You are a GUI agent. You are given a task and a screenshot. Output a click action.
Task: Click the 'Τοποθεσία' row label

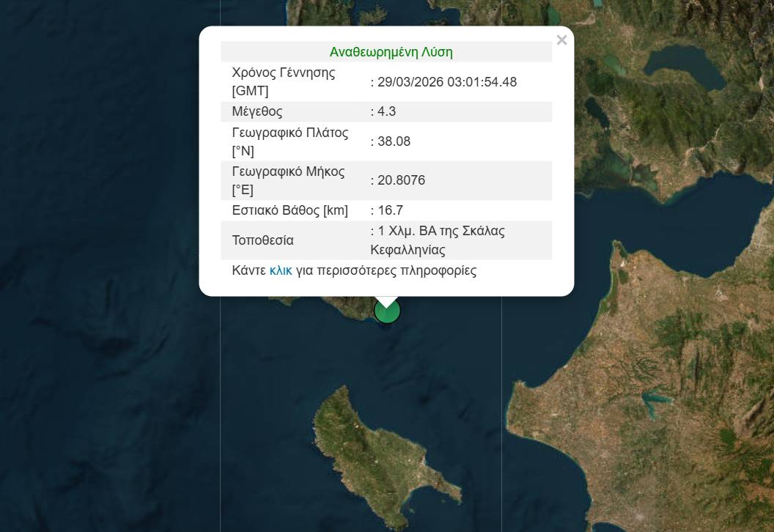pos(263,240)
